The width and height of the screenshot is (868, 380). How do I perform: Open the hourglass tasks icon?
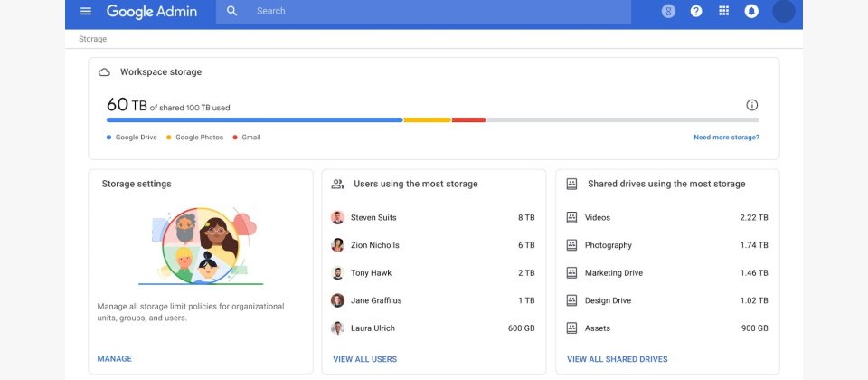coord(668,11)
